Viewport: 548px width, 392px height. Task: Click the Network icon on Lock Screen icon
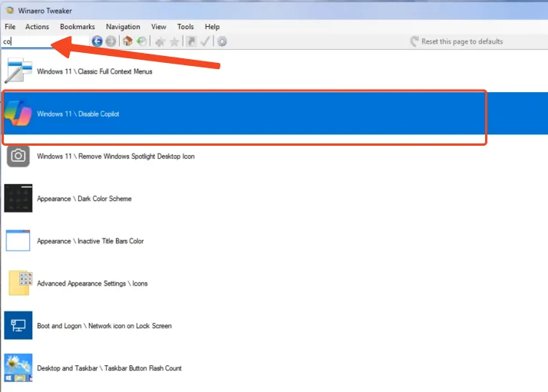tap(18, 326)
